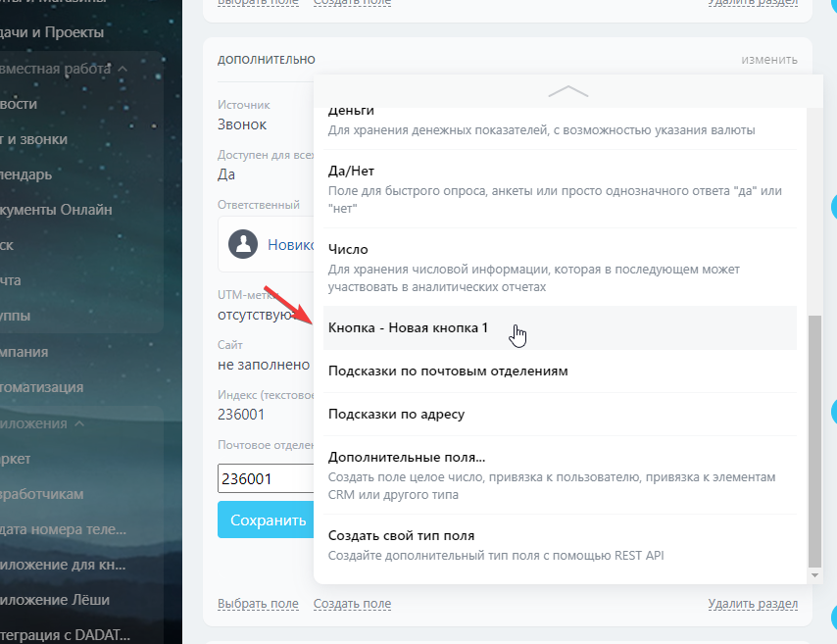Click the scroll-up chevron atop field list
The height and width of the screenshot is (644, 837).
pyautogui.click(x=567, y=91)
